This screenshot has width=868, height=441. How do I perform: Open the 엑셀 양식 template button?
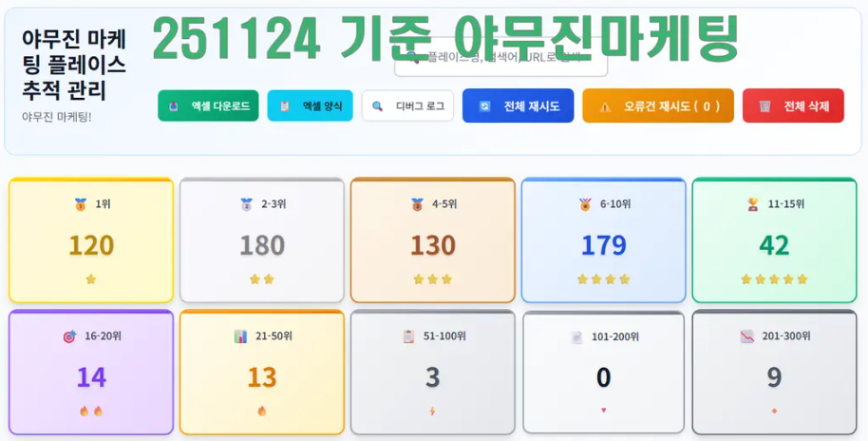pyautogui.click(x=311, y=106)
